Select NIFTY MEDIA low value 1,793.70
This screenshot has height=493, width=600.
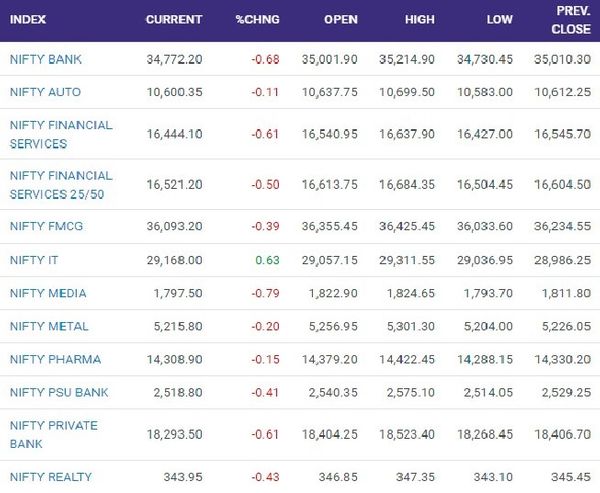[488, 293]
